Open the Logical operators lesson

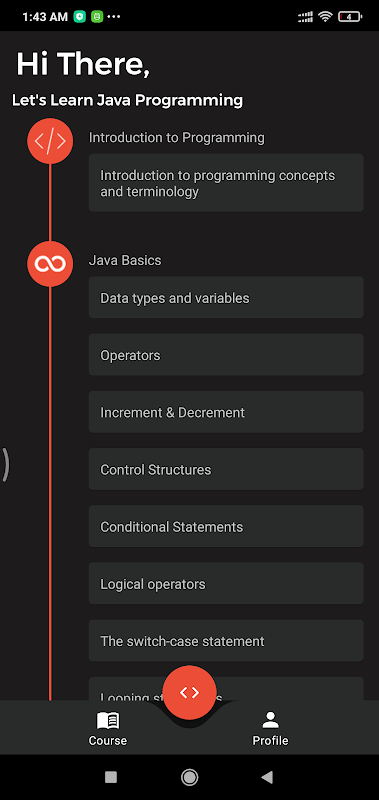[x=226, y=583]
